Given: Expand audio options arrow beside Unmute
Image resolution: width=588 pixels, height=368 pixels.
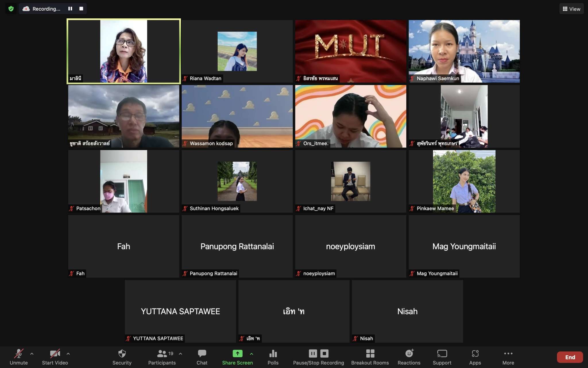Looking at the screenshot, I should 32,354.
